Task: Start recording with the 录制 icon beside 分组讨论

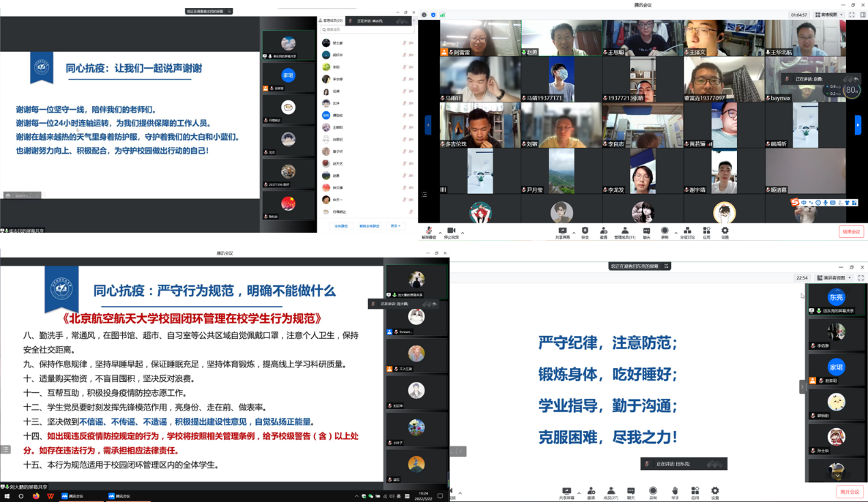Action: [665, 232]
